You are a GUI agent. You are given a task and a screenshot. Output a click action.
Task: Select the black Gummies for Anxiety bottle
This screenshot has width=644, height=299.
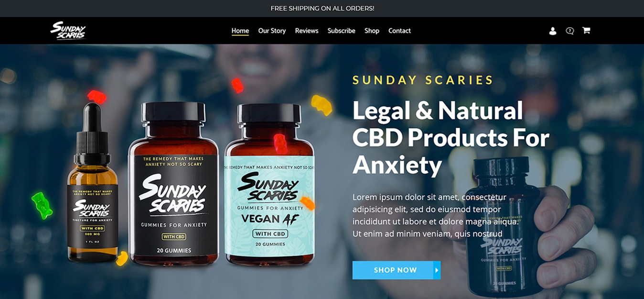173,184
